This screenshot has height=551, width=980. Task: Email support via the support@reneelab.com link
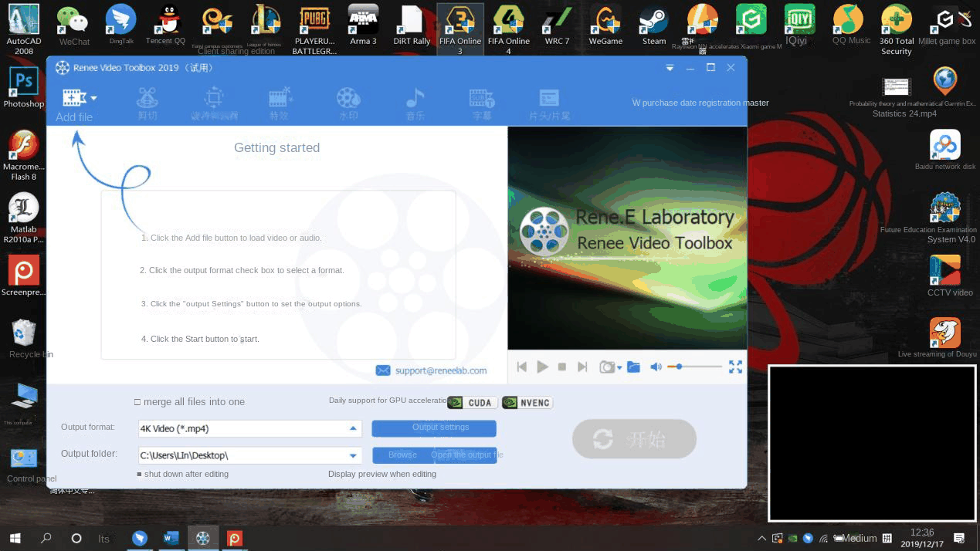(440, 370)
